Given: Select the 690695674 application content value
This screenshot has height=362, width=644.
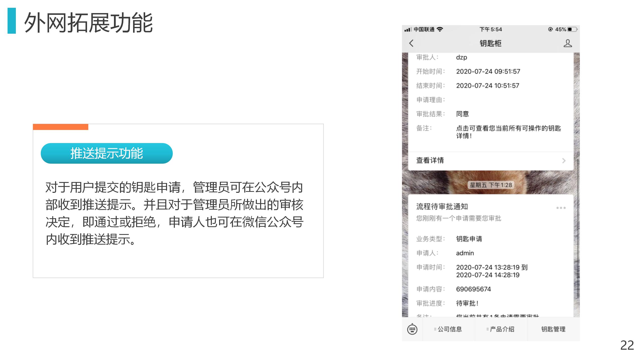Looking at the screenshot, I should point(473,289).
